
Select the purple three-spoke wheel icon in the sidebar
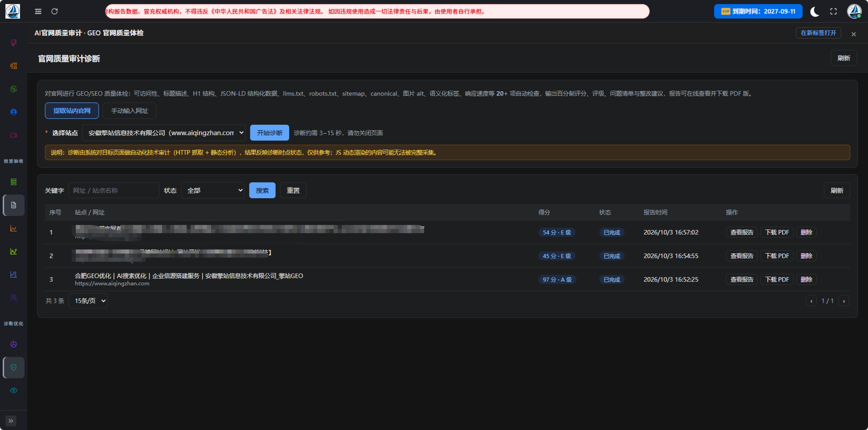point(13,344)
